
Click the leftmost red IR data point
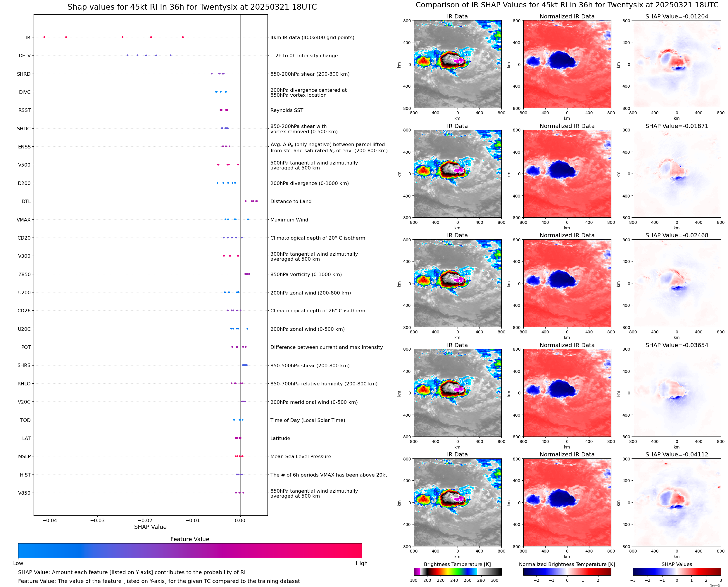pos(44,37)
